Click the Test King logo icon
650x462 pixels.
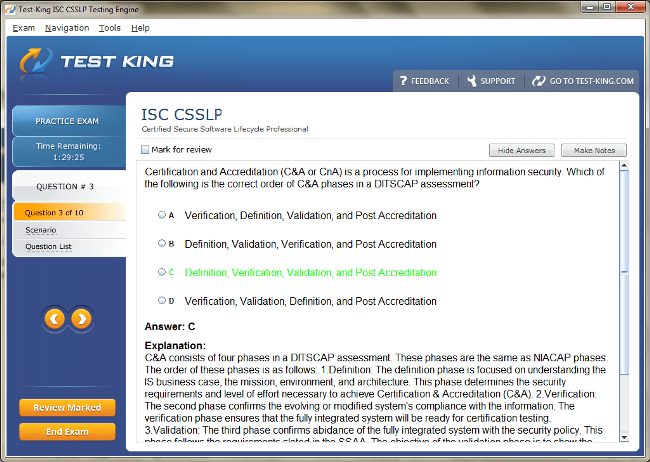tap(36, 61)
